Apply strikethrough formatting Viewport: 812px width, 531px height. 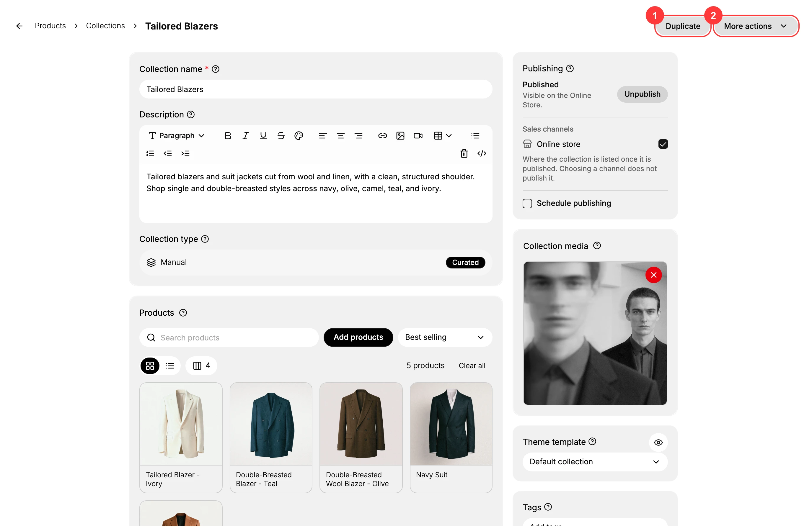281,136
